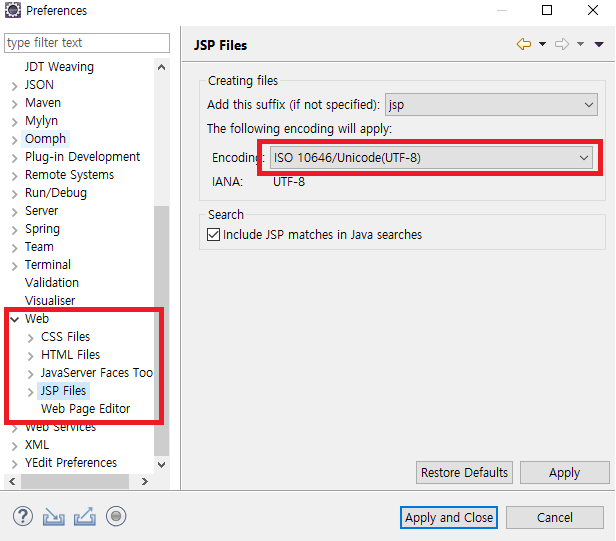Screen dimensions: 616x541
Task: Click the horizontal scroll right arrow
Action: 145,481
